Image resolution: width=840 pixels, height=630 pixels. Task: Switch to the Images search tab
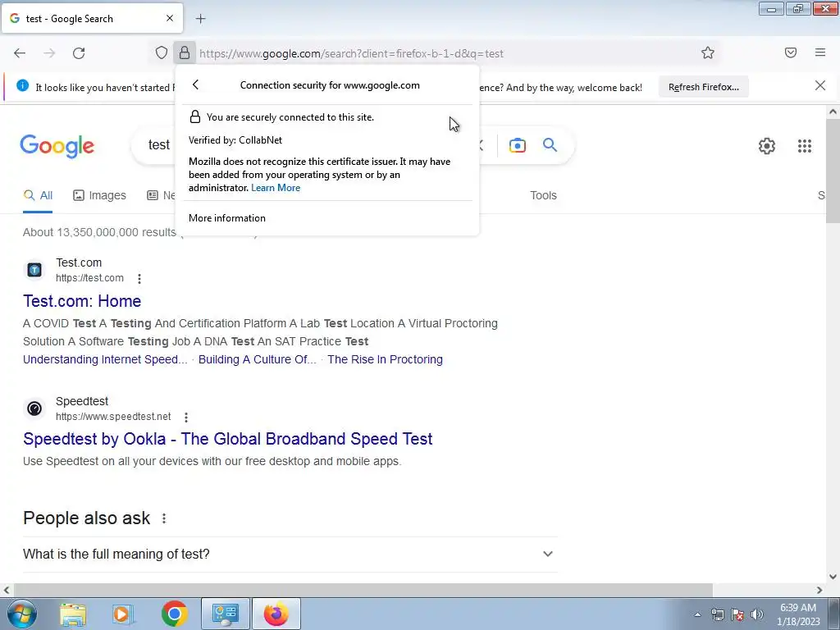click(99, 195)
